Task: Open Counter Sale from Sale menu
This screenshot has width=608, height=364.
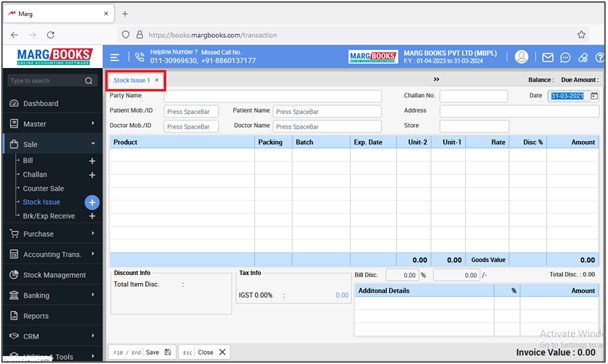Action: pyautogui.click(x=43, y=189)
